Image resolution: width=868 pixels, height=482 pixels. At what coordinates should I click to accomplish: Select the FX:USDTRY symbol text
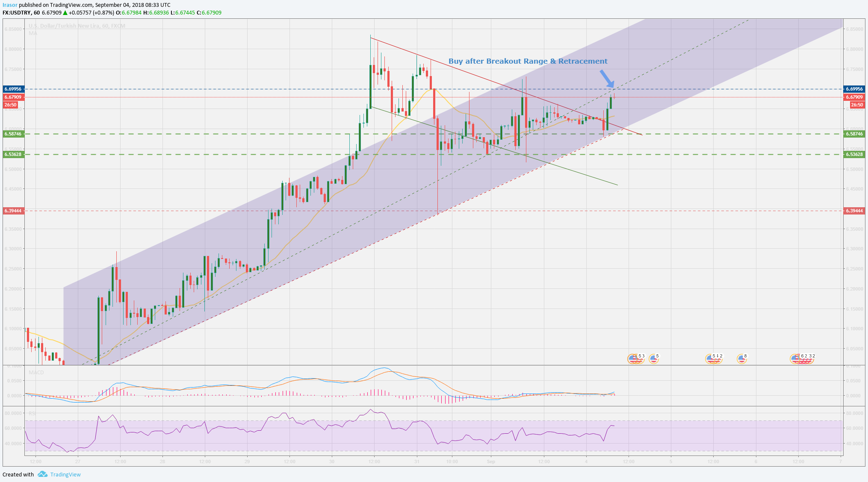coord(17,13)
